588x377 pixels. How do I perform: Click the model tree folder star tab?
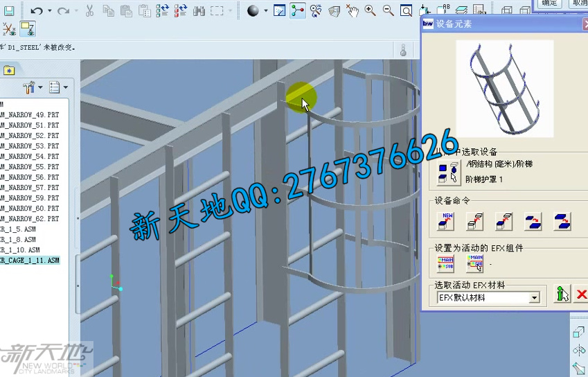tap(9, 70)
